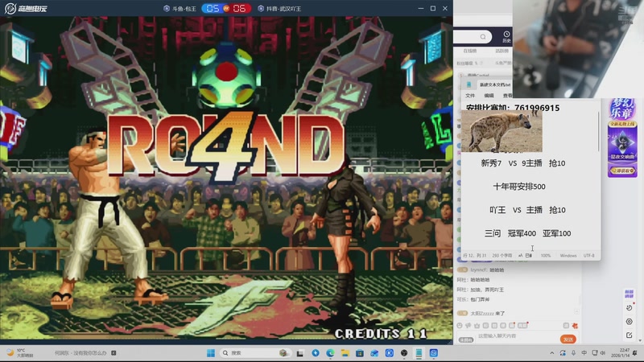Click the notification bell in system tray
644x362 pixels.
point(635,353)
